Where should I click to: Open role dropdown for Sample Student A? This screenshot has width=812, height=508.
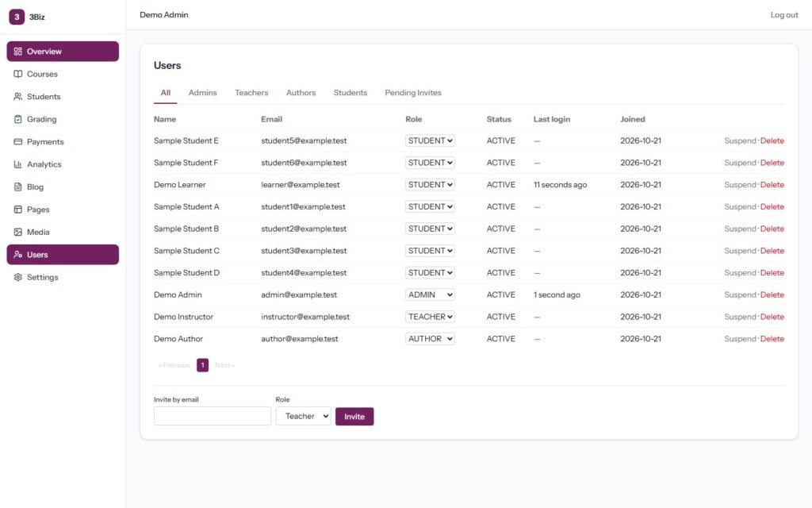430,207
